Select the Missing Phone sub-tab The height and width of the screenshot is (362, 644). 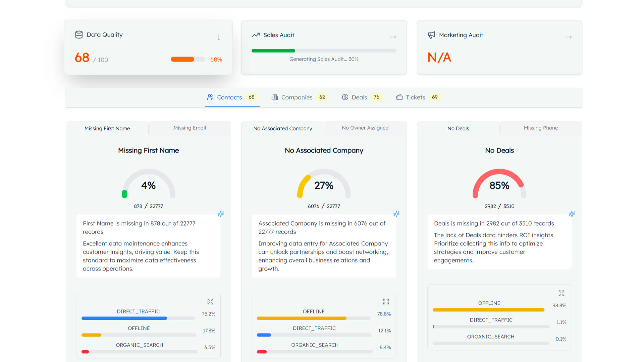tap(541, 128)
